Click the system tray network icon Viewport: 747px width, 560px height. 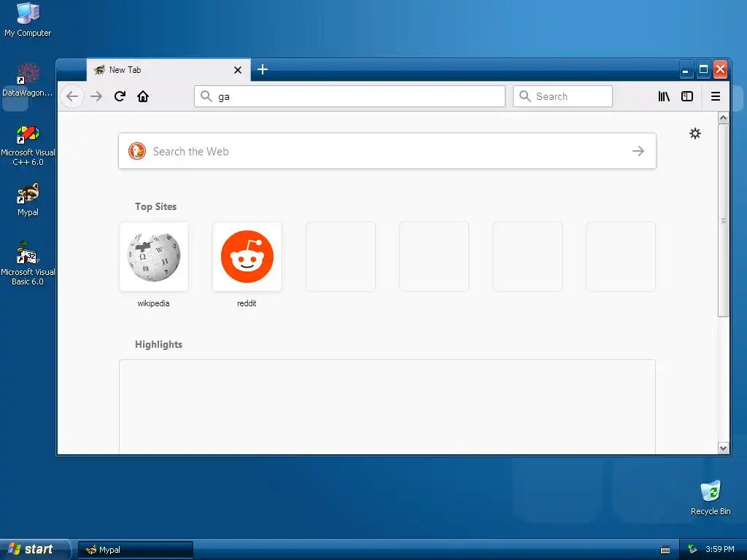point(693,549)
